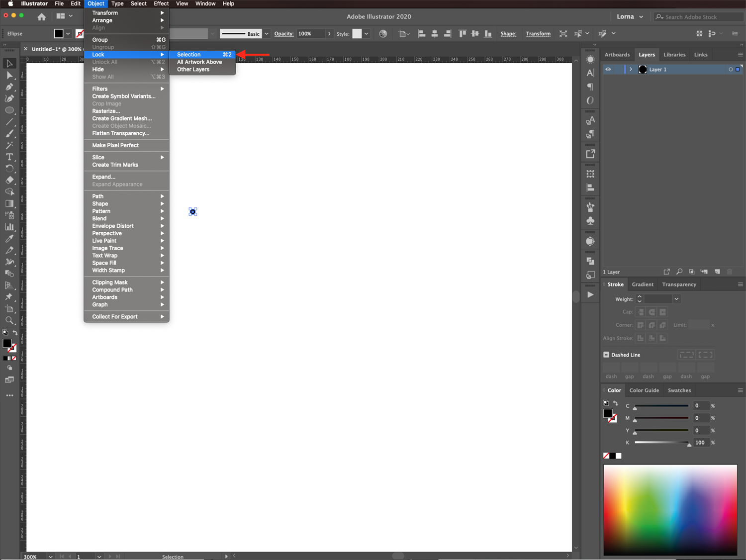Open the Edit Toolbar three-dots button
This screenshot has height=560, width=746.
pyautogui.click(x=9, y=395)
